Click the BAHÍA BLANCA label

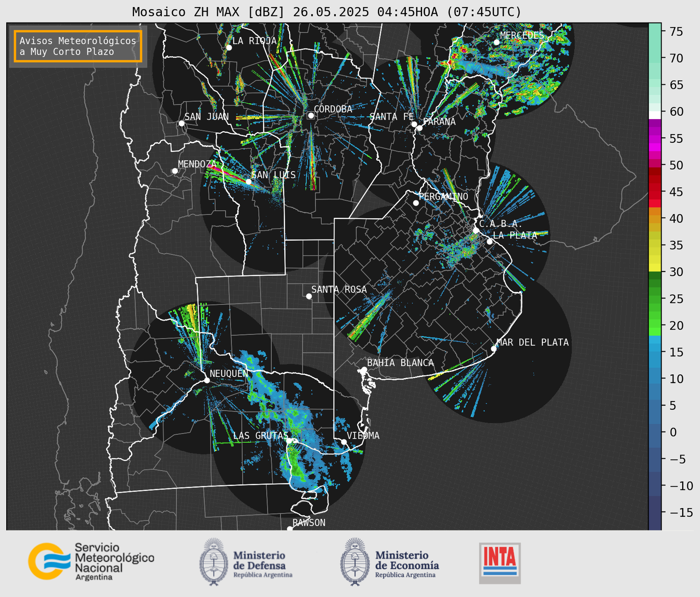(x=400, y=363)
